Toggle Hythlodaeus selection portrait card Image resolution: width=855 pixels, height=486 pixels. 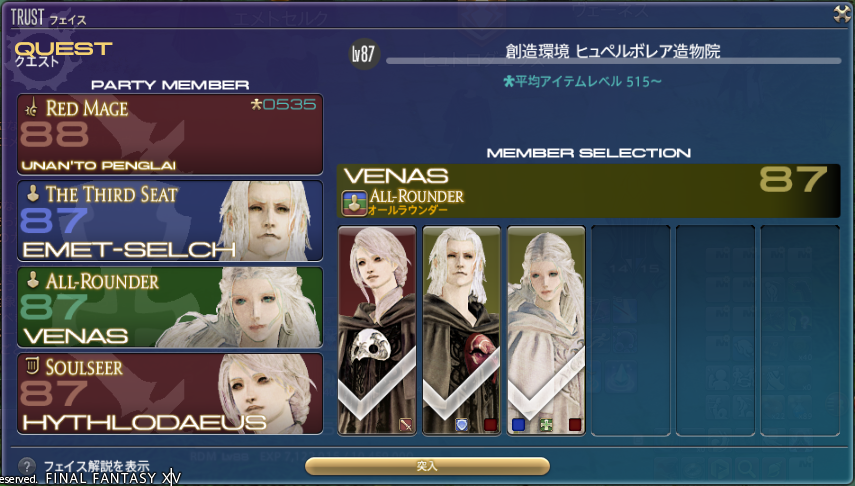(377, 331)
